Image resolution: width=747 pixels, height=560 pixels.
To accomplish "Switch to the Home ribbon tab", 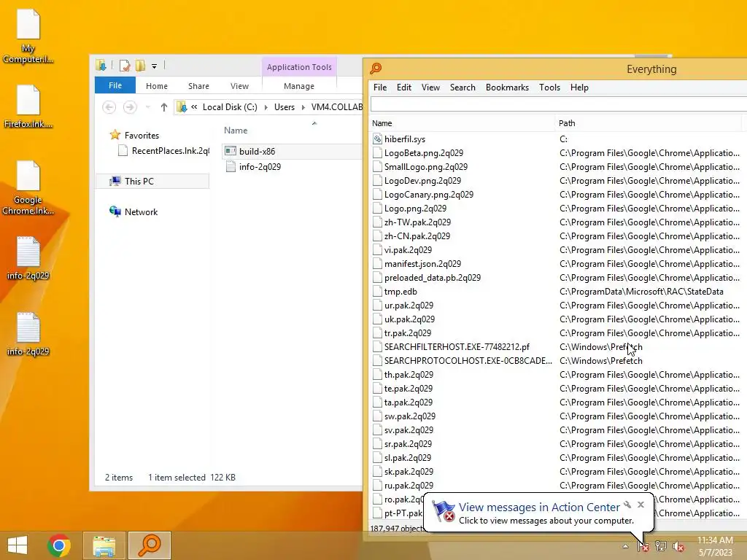I will click(157, 86).
